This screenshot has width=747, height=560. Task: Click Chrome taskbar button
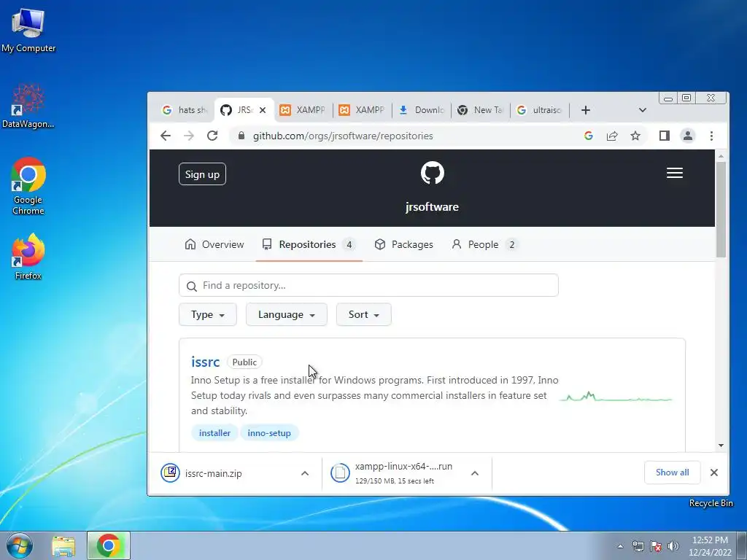[x=109, y=545]
